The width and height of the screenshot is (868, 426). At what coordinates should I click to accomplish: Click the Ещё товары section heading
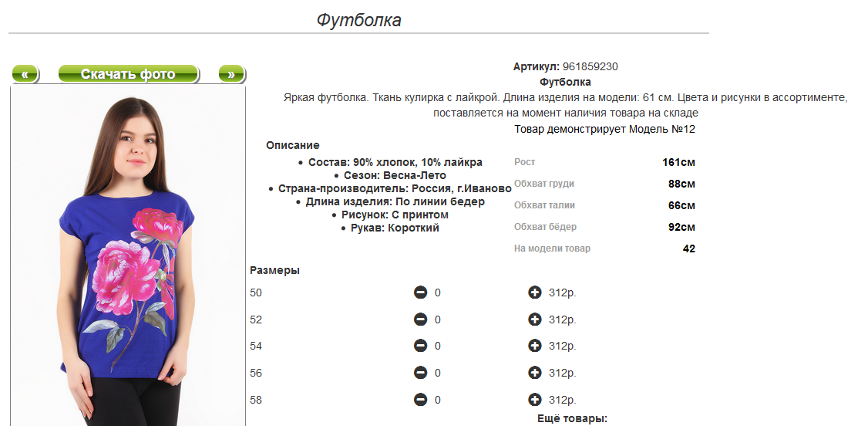573,418
